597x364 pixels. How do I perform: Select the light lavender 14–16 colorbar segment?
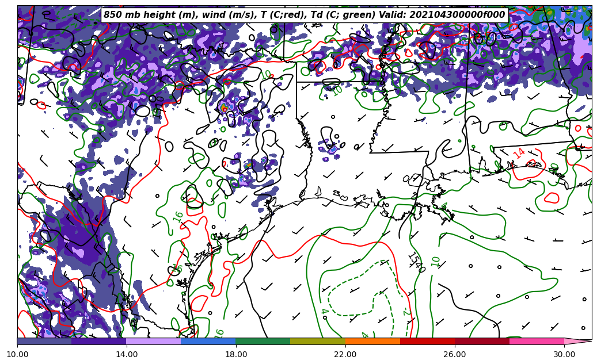click(x=154, y=341)
